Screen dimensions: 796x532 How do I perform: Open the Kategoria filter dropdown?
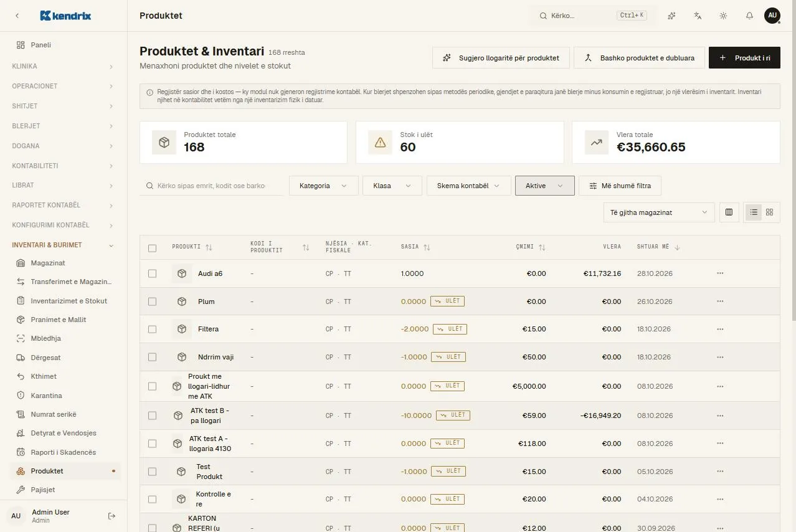pyautogui.click(x=324, y=186)
